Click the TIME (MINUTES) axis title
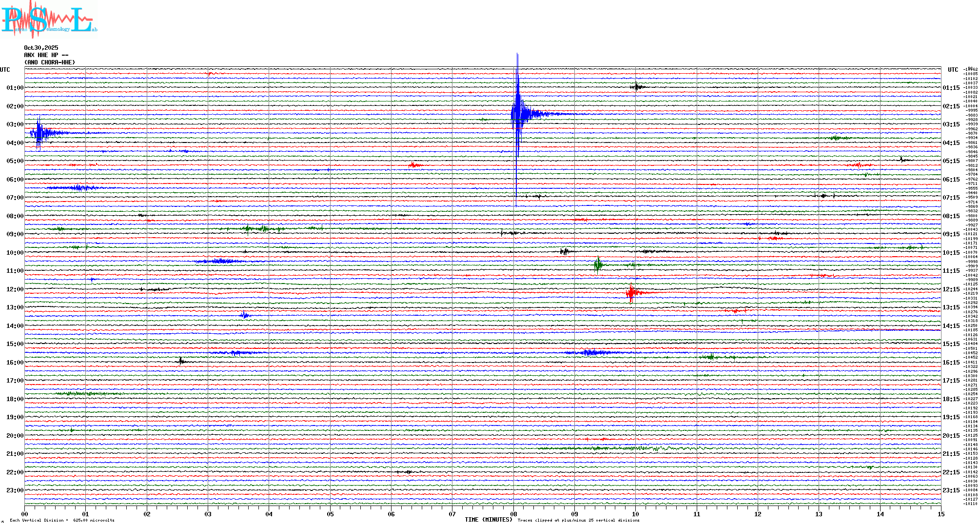The height and width of the screenshot is (527, 980). pyautogui.click(x=489, y=520)
